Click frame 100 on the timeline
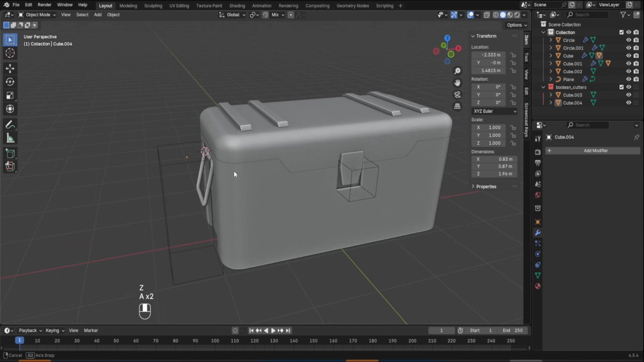 click(215, 341)
